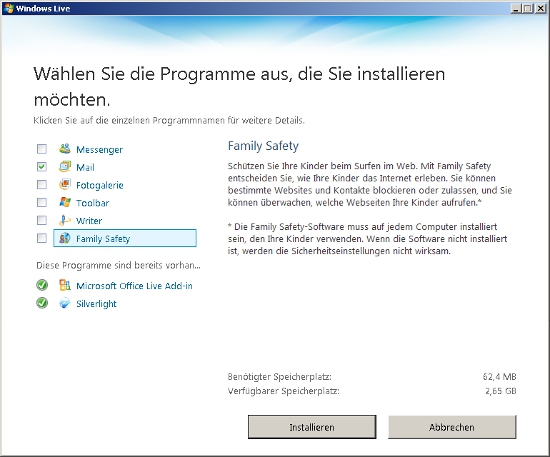Enable the Messenger checkbox
Viewport: 550px width, 457px height.
[42, 149]
